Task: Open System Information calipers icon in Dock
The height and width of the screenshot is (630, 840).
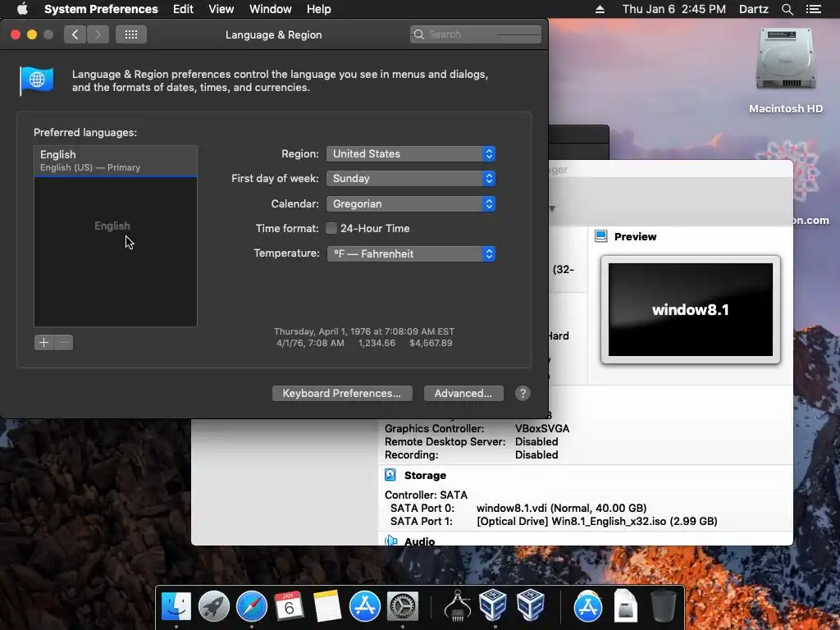Action: point(458,606)
